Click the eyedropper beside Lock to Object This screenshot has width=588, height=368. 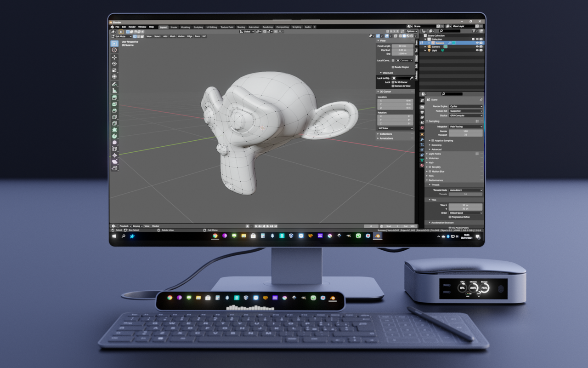coord(412,78)
